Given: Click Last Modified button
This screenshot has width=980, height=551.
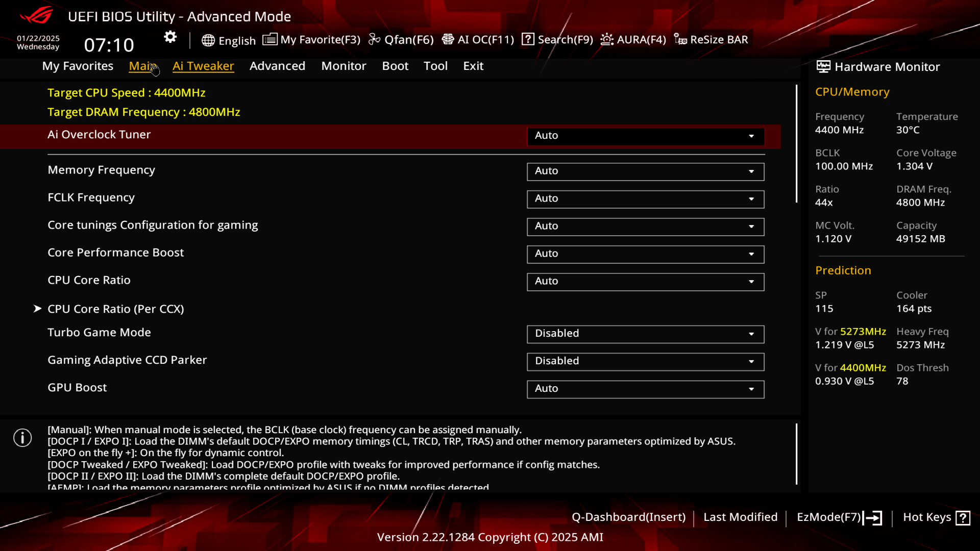Looking at the screenshot, I should [741, 517].
